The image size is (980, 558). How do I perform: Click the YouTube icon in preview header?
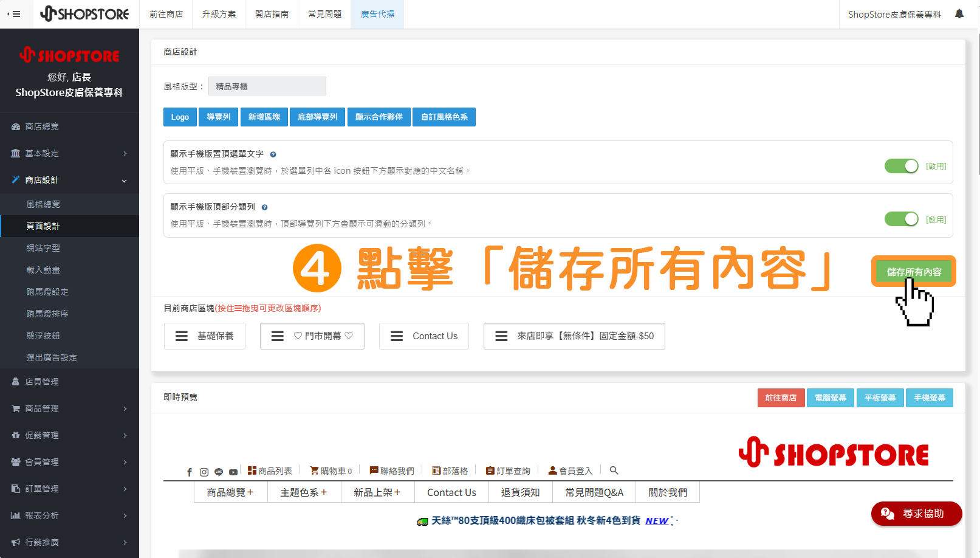tap(233, 472)
